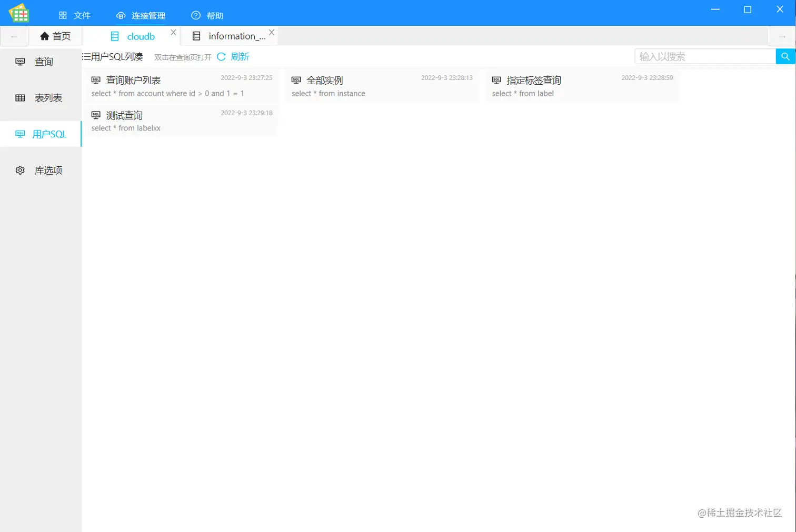796x532 pixels.
Task: Click the 刷新 refresh button
Action: 233,56
